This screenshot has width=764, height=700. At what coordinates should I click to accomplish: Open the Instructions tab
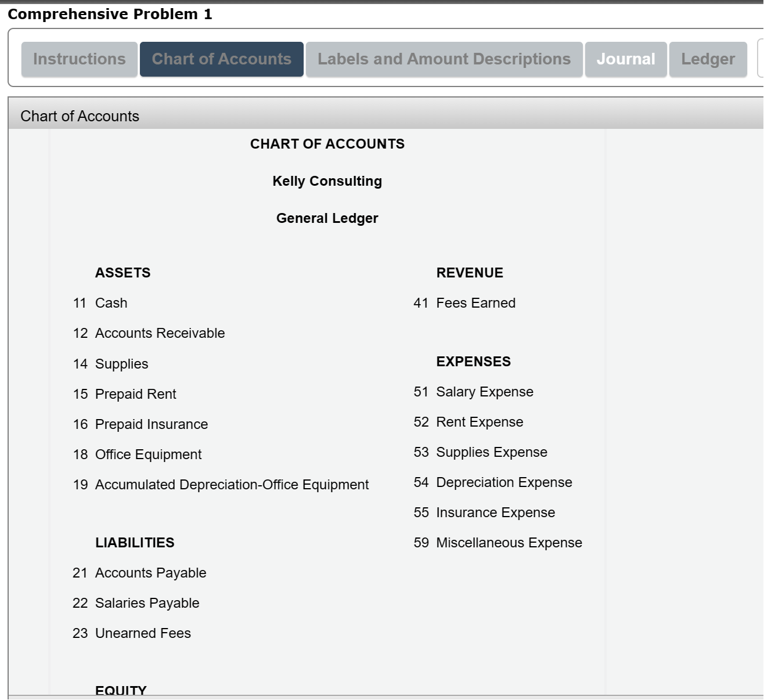click(80, 59)
